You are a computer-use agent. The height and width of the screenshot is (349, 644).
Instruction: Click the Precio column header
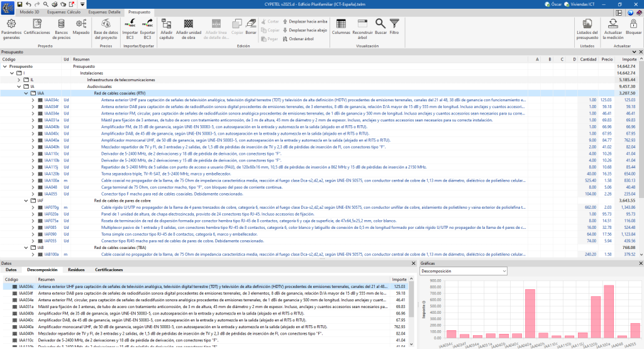(607, 60)
